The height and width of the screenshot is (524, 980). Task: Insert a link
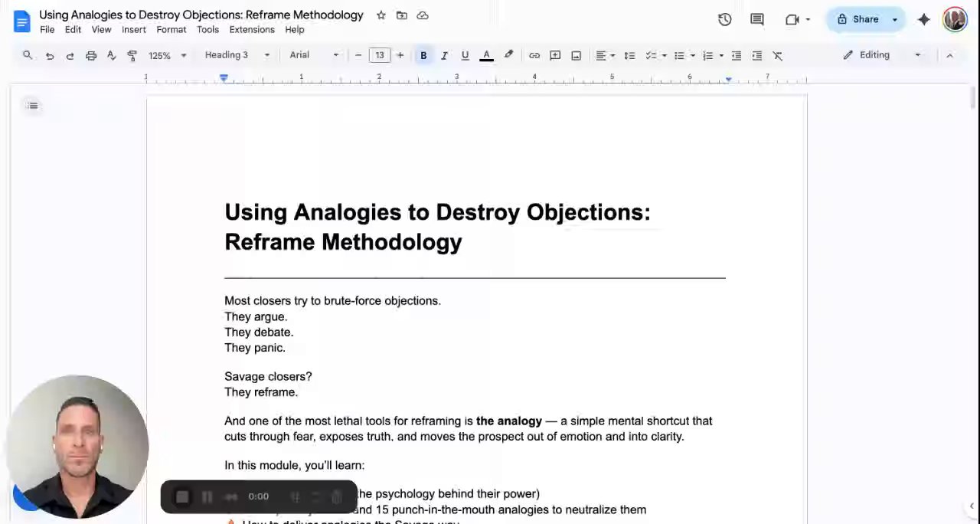pos(534,55)
